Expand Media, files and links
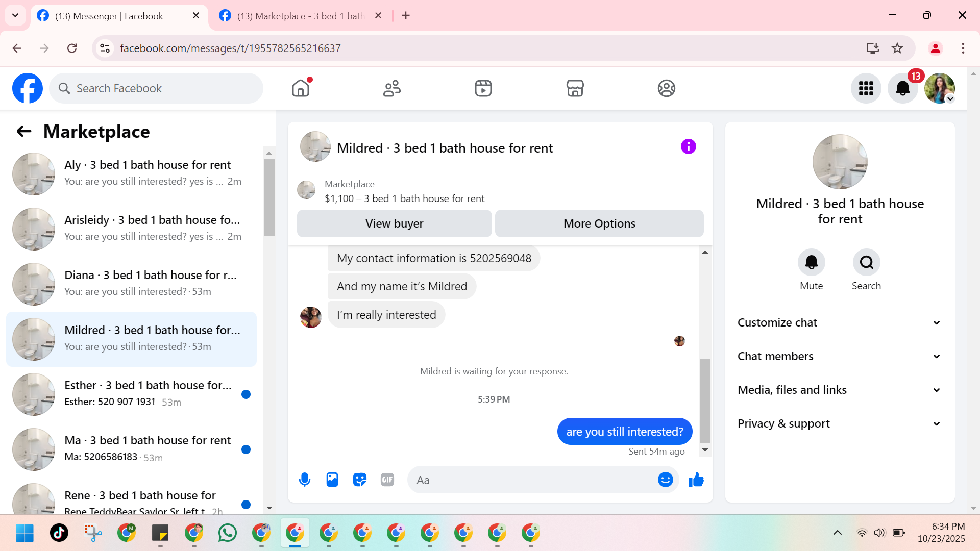Screen dimensions: 980x551 click(839, 390)
